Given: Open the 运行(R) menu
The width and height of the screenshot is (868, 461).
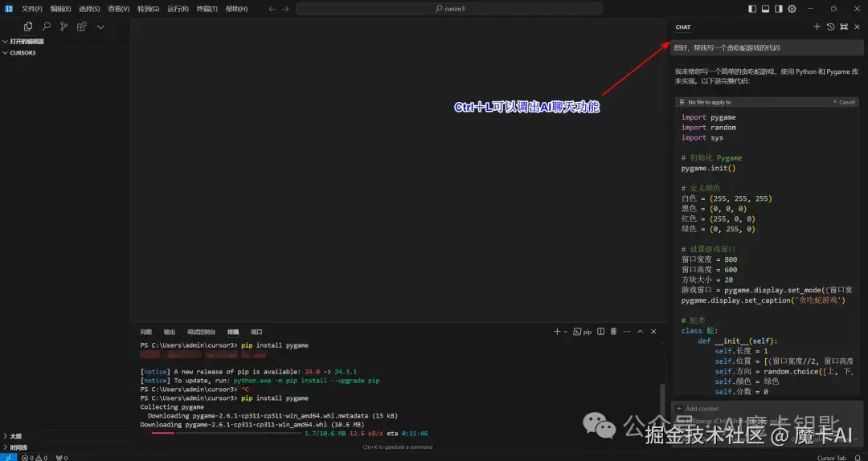Looking at the screenshot, I should [178, 9].
